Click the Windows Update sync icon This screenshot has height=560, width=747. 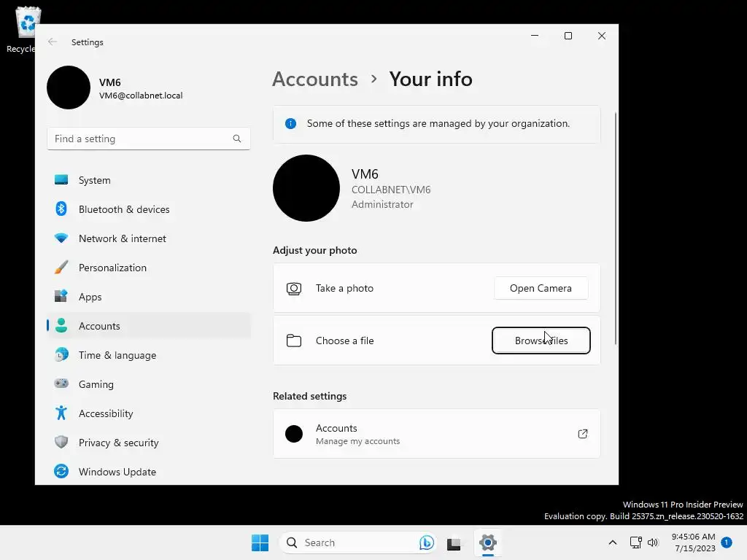click(x=61, y=471)
